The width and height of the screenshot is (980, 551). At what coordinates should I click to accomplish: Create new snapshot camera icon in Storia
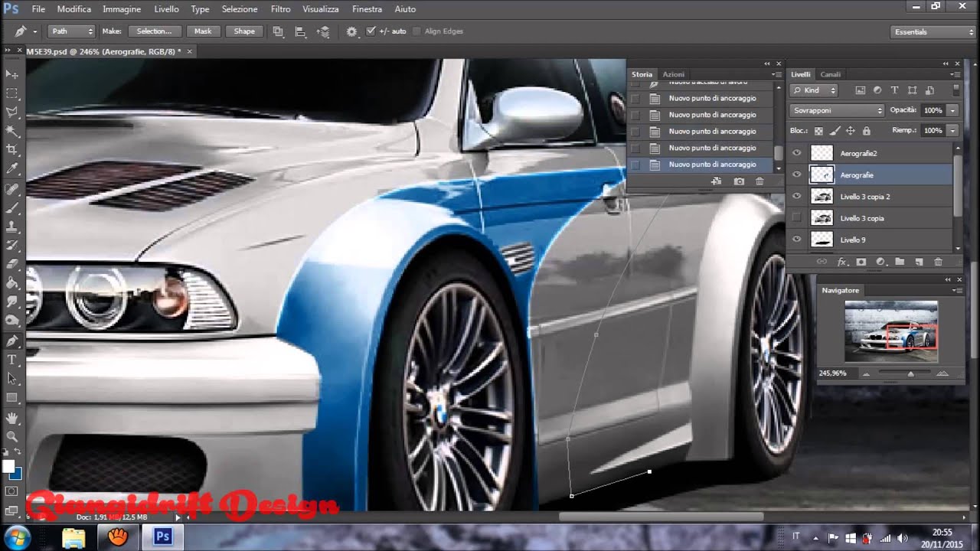point(739,181)
